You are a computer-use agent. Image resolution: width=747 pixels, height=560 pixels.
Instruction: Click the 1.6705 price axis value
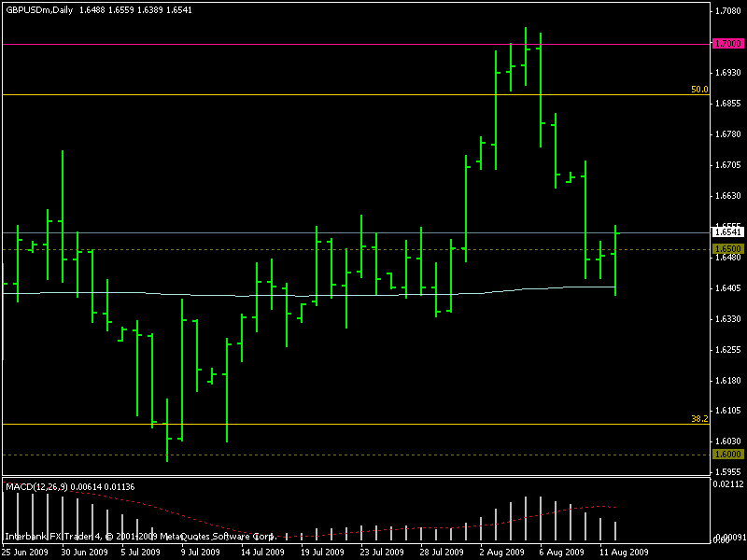pos(728,165)
